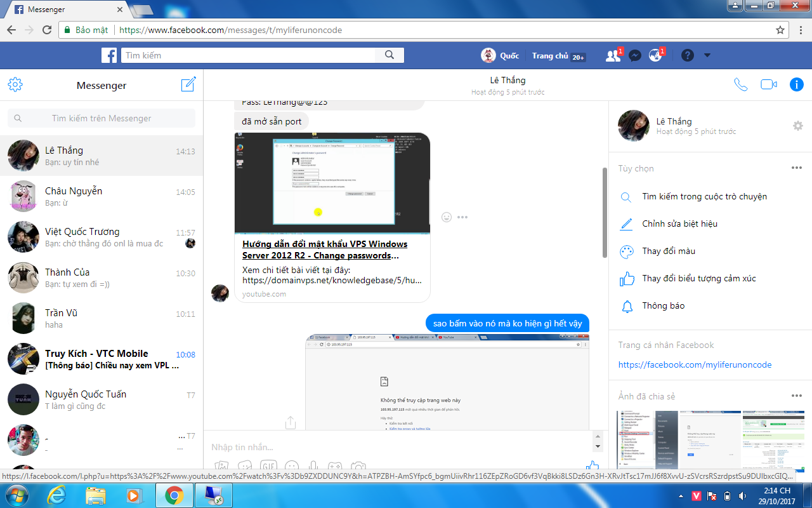Go to Trang chủ home page

coord(550,56)
